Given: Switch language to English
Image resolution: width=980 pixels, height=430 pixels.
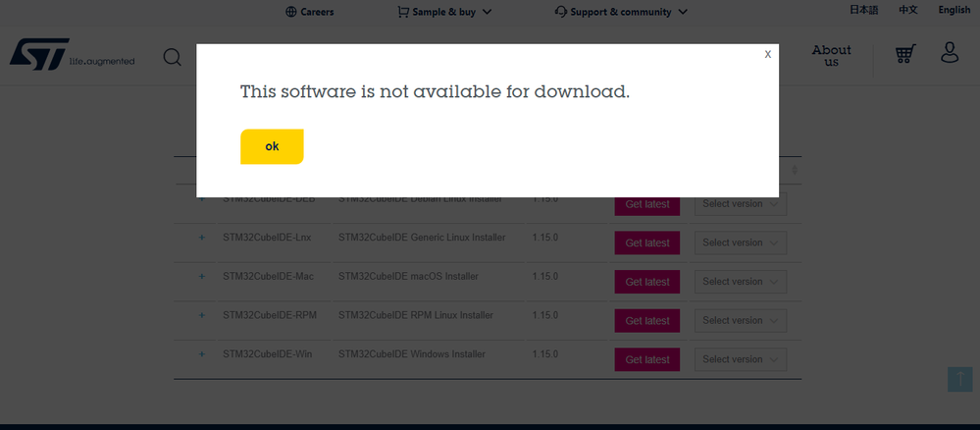Looking at the screenshot, I should [954, 10].
